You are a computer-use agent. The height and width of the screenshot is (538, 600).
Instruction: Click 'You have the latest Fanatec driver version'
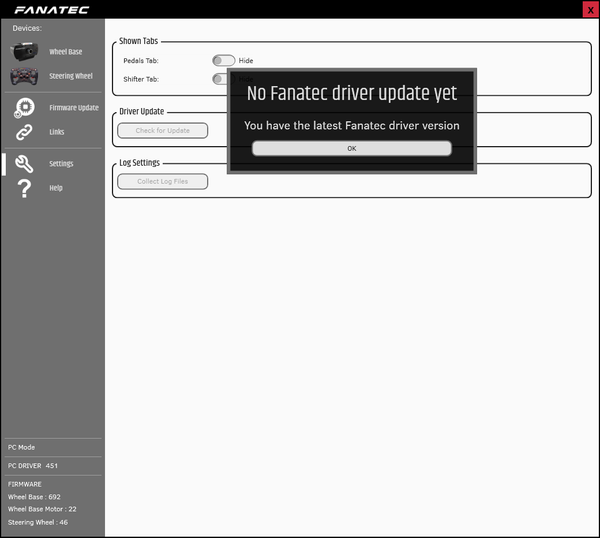[x=352, y=126]
